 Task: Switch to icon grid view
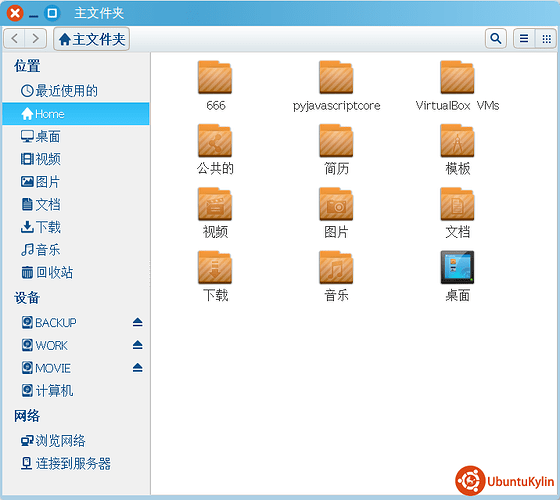546,38
